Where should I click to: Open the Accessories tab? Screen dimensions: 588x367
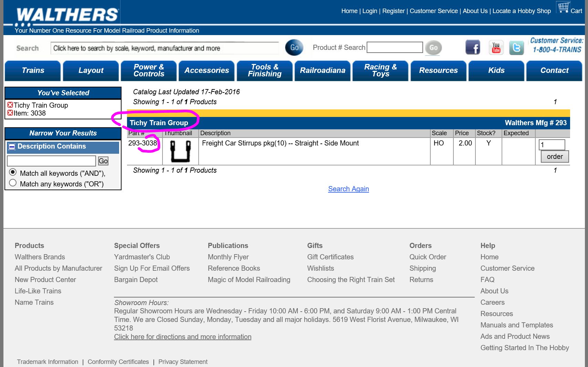pos(207,71)
